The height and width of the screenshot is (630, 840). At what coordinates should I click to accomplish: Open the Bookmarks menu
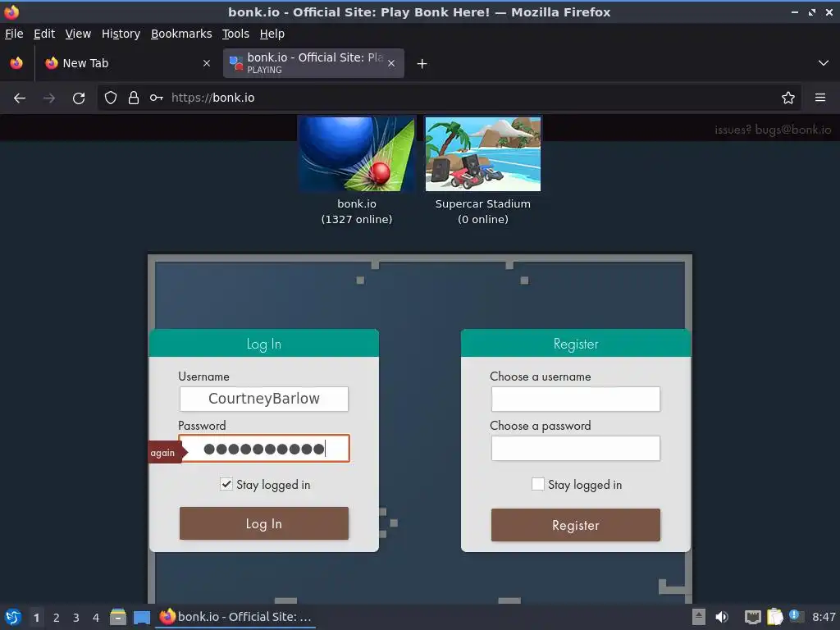(x=181, y=34)
